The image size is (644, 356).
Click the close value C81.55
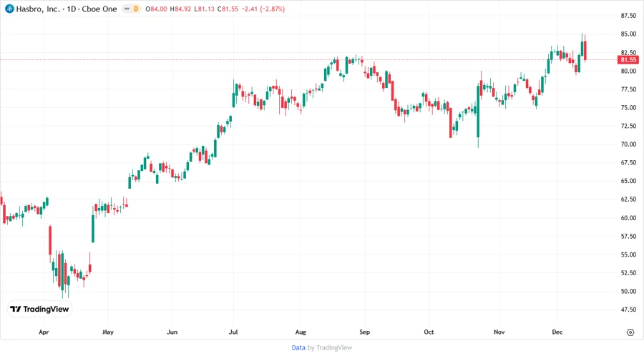pyautogui.click(x=228, y=9)
